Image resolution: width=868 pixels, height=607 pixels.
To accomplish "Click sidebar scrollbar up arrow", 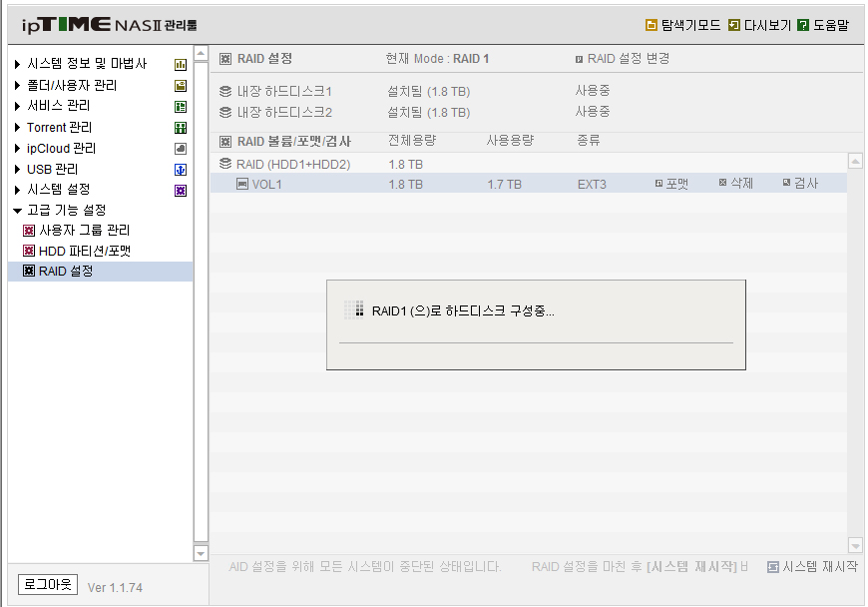I will pyautogui.click(x=201, y=53).
